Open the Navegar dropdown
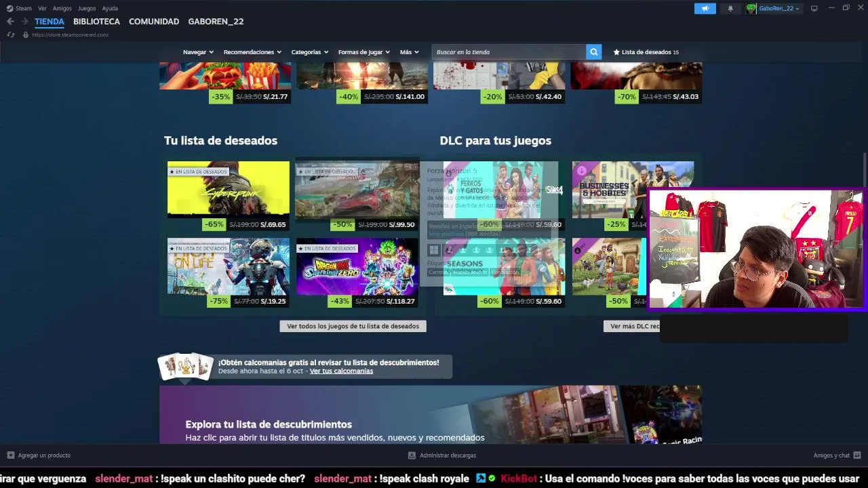The width and height of the screenshot is (868, 488). coord(198,52)
